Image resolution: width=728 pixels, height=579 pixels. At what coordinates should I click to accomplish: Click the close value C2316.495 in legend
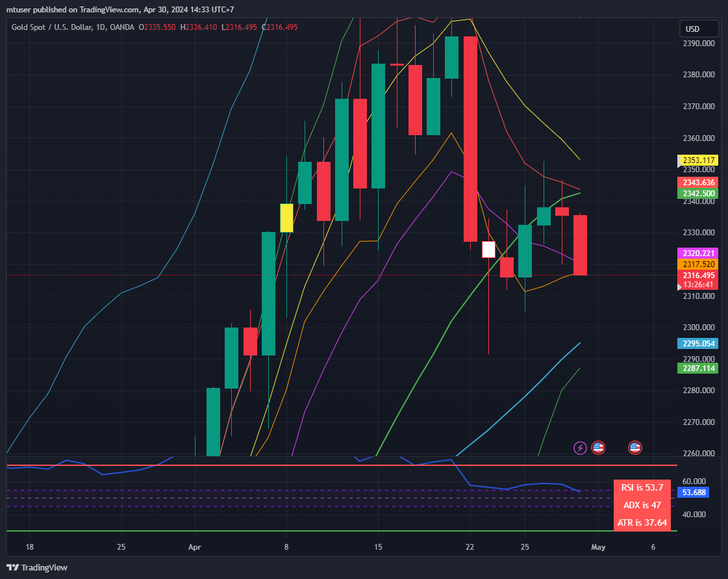(279, 27)
